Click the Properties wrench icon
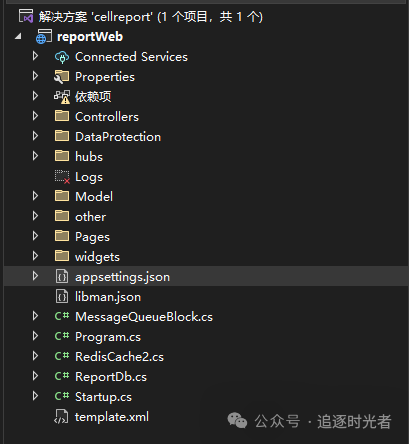409x444 pixels. tap(62, 77)
